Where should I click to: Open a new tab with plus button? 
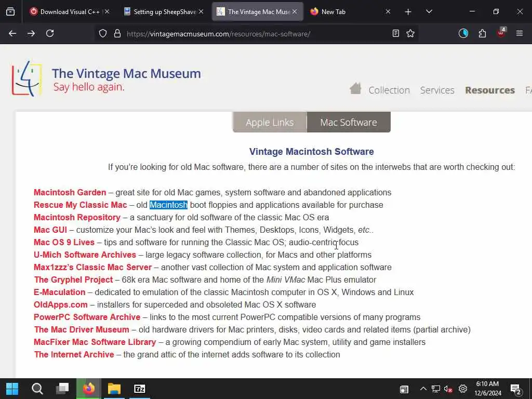[408, 12]
